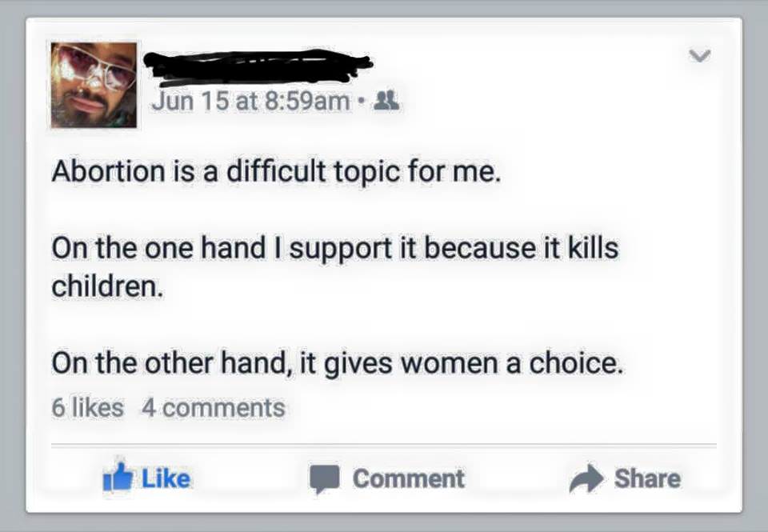Click the Comment speech bubble icon
The image size is (768, 532).
(323, 479)
